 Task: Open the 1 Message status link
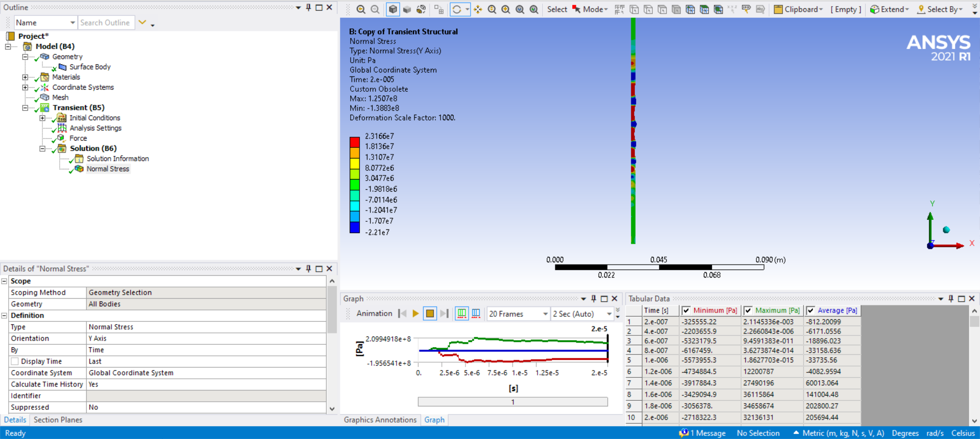coord(702,433)
